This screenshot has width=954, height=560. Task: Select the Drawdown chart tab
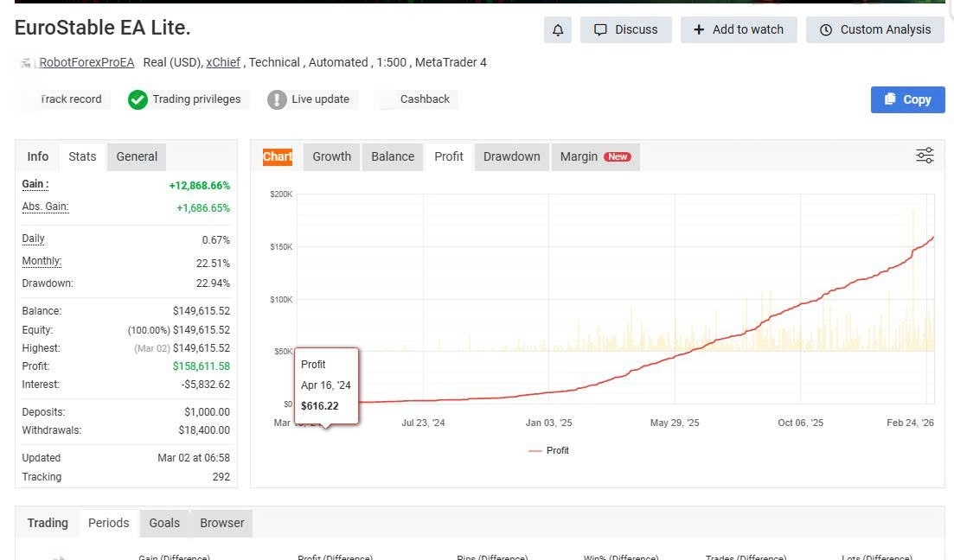[x=511, y=156]
